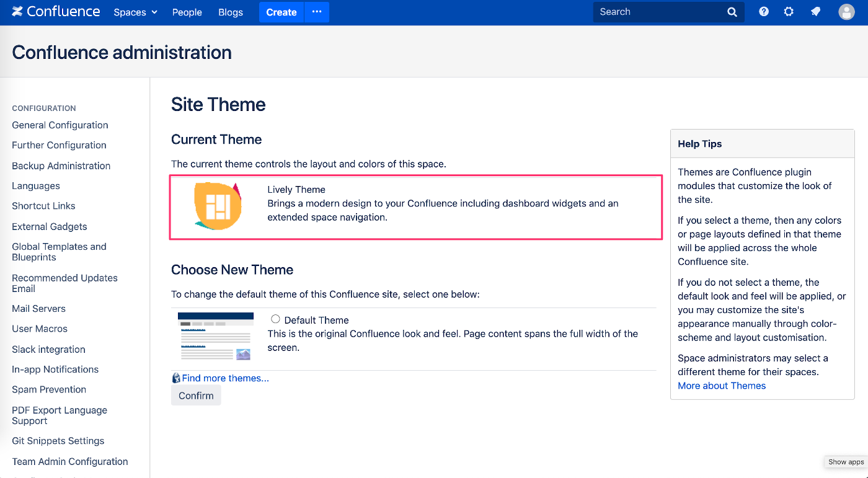The width and height of the screenshot is (868, 478).
Task: Click the Create button
Action: (281, 12)
